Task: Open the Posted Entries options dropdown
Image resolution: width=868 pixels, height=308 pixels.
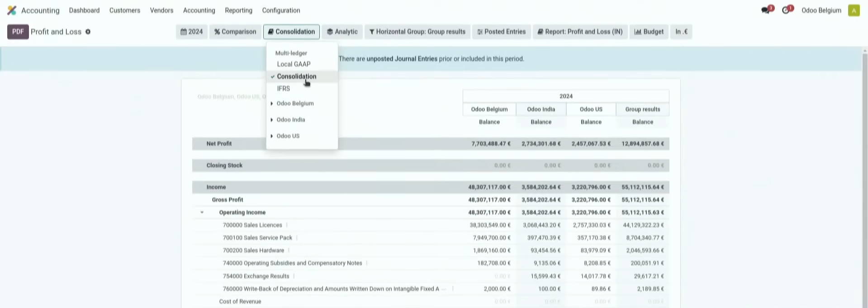Action: 501,32
